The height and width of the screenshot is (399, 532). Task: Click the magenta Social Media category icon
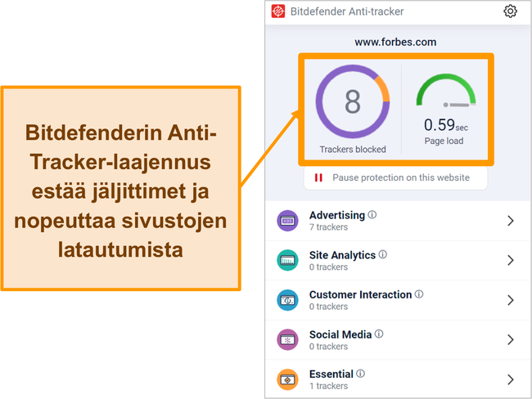click(x=287, y=339)
